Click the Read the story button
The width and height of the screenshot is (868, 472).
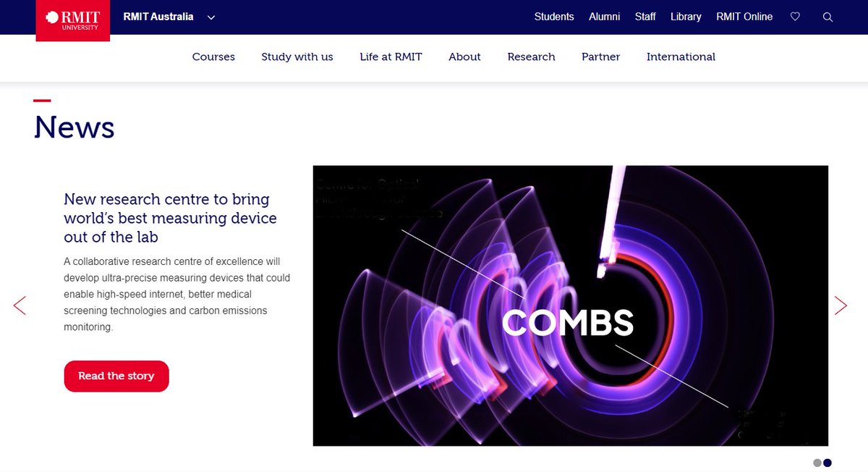point(116,376)
